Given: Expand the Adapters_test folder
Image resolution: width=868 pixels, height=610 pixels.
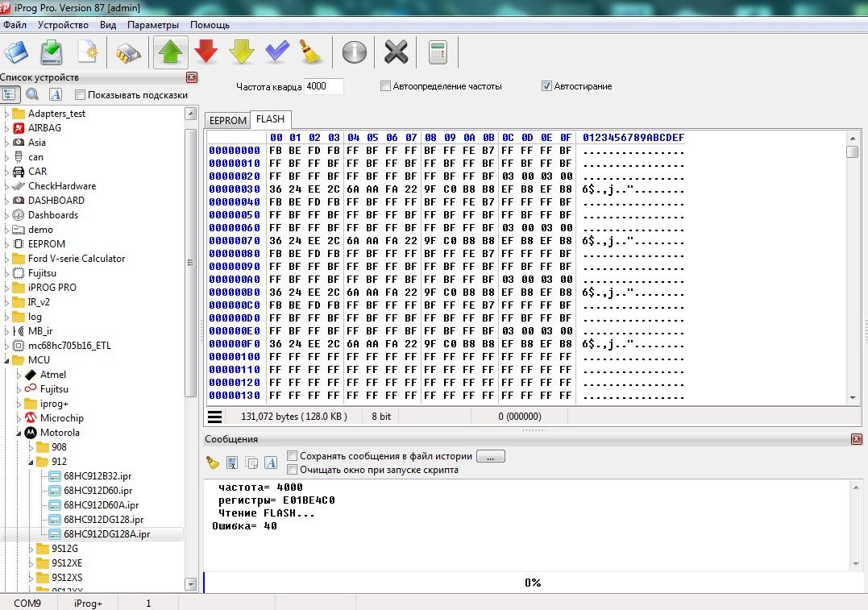Looking at the screenshot, I should [6, 114].
